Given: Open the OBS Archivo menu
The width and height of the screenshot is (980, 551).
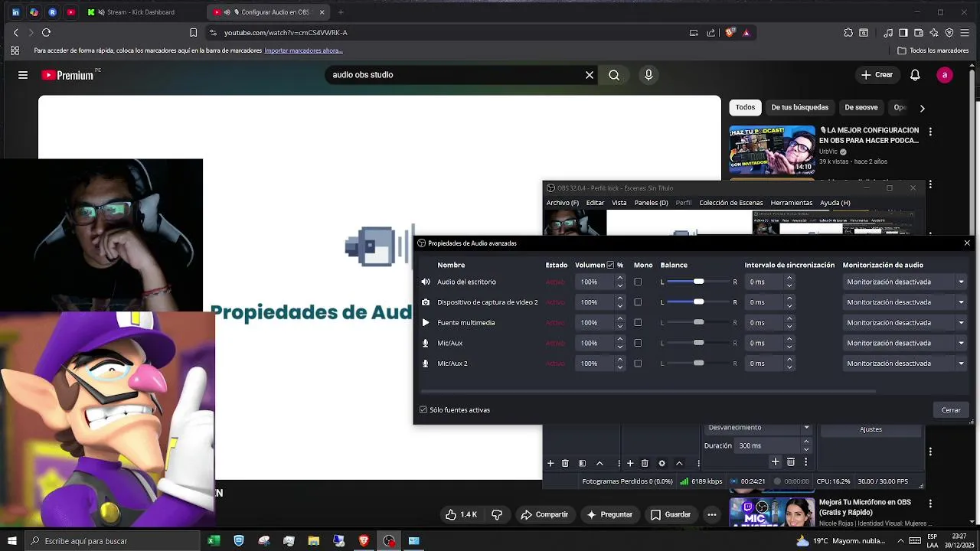Looking at the screenshot, I should tap(563, 203).
